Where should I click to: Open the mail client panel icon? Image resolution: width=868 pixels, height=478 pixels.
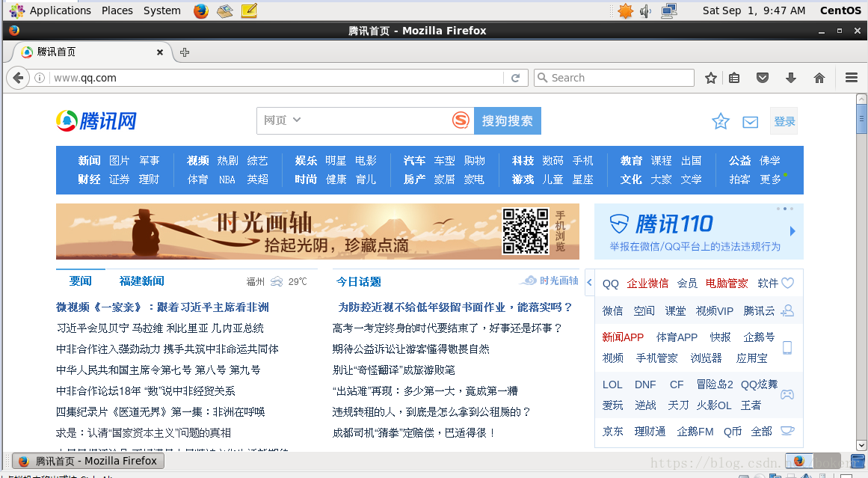[225, 10]
